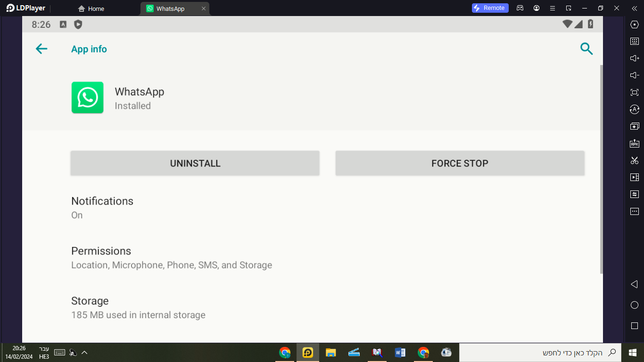Click the LDPlayer logo in title bar
This screenshot has height=362, width=644.
click(26, 8)
